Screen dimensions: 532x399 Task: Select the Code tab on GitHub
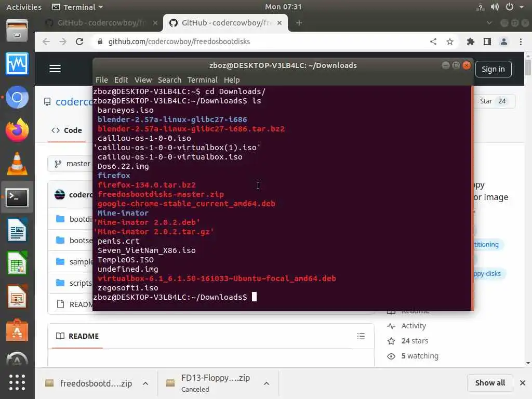(66, 130)
